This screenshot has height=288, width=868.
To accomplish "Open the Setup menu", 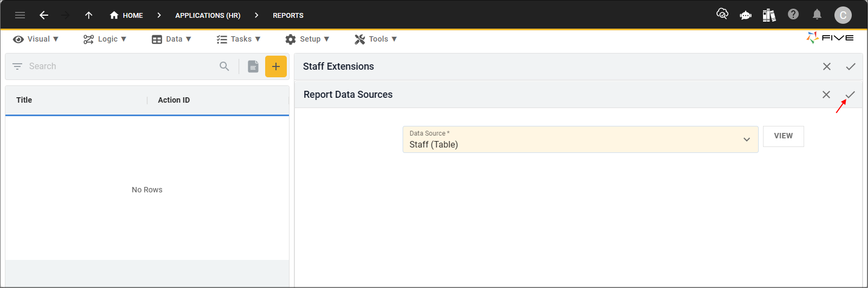I will click(x=307, y=39).
